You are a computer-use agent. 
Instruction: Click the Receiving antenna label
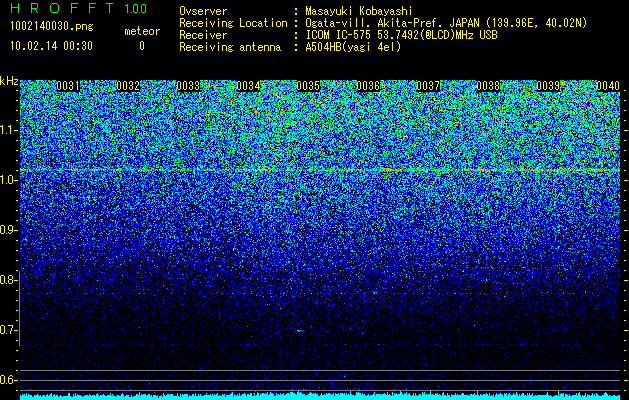pos(230,47)
